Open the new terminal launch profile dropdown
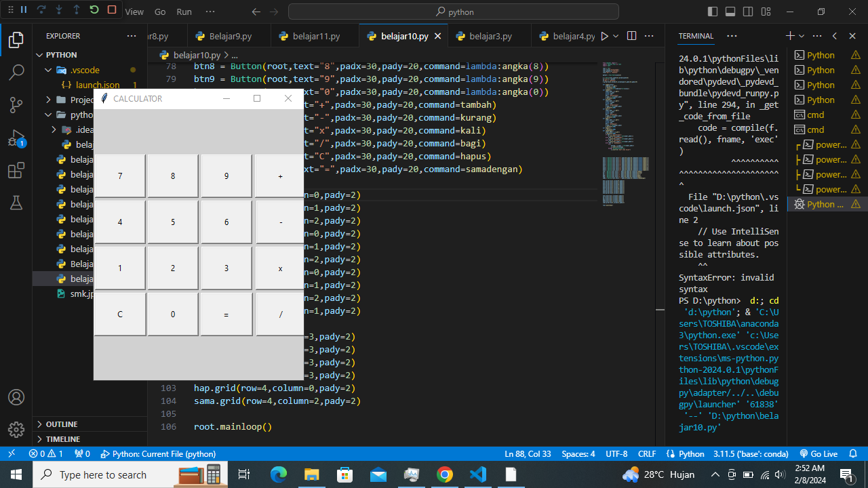Screen dimensions: 868x488 point(802,36)
